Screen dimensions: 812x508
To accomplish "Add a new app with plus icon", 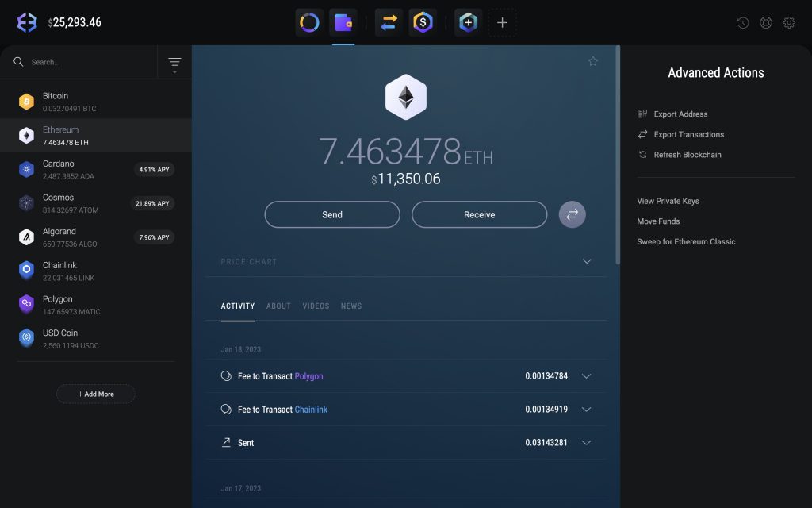I will tap(502, 22).
